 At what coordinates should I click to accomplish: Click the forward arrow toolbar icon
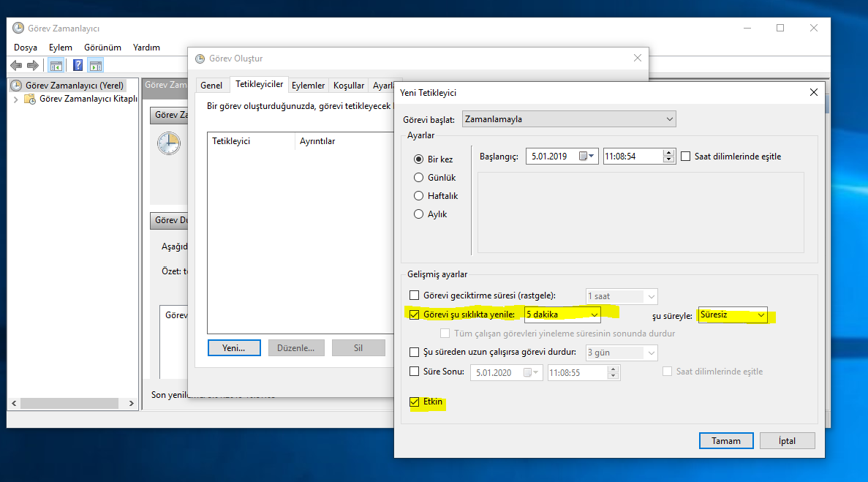tap(32, 65)
